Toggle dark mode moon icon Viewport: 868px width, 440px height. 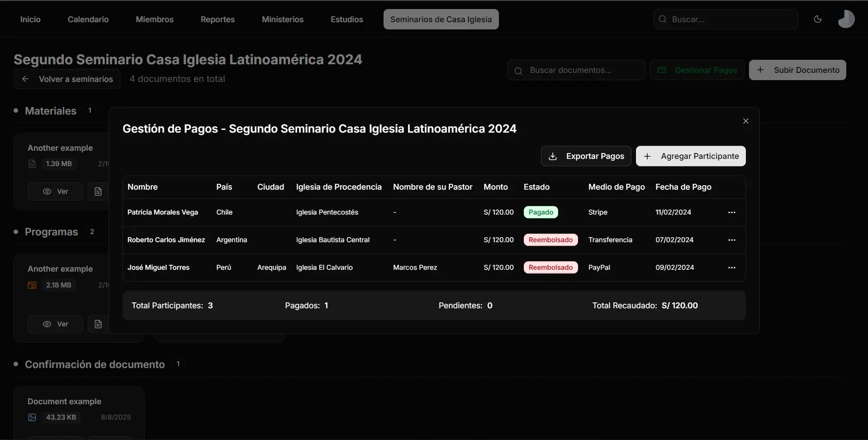point(817,19)
